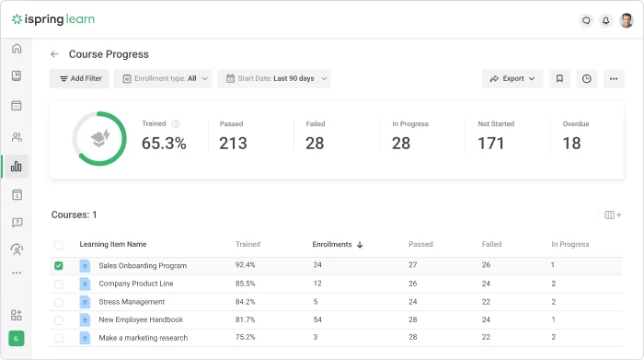Open the notifications bell
The width and height of the screenshot is (644, 360).
click(605, 20)
